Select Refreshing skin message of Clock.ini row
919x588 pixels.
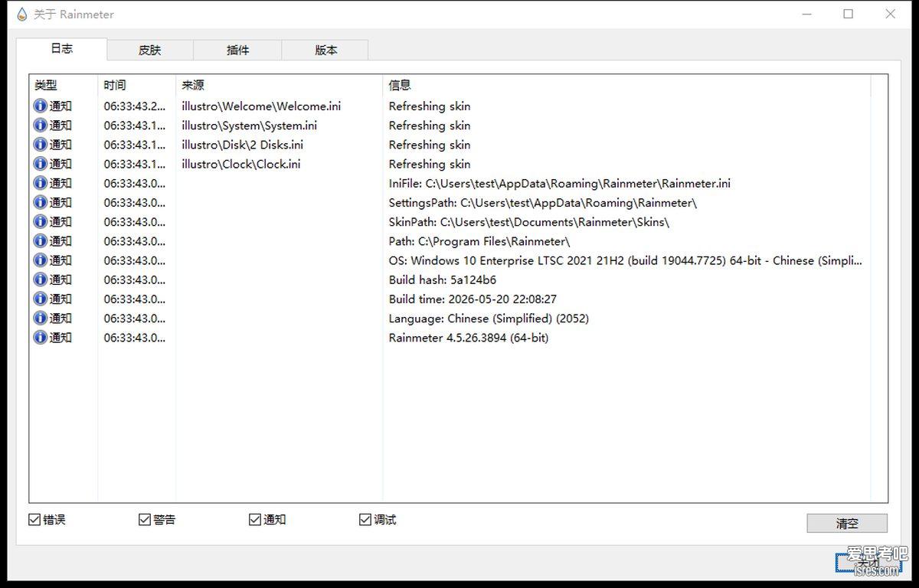[x=430, y=164]
